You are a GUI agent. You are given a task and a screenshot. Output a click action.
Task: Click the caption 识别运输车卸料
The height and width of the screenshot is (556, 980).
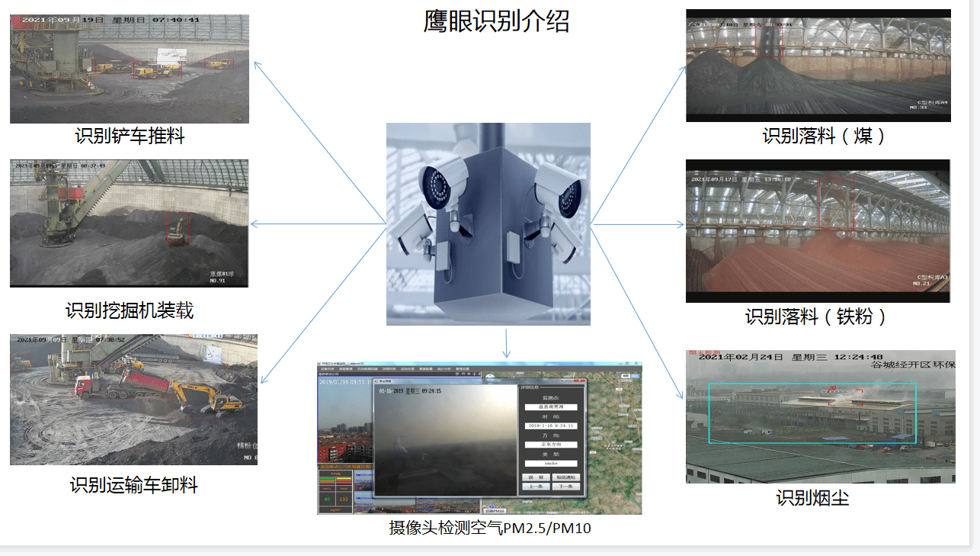134,485
